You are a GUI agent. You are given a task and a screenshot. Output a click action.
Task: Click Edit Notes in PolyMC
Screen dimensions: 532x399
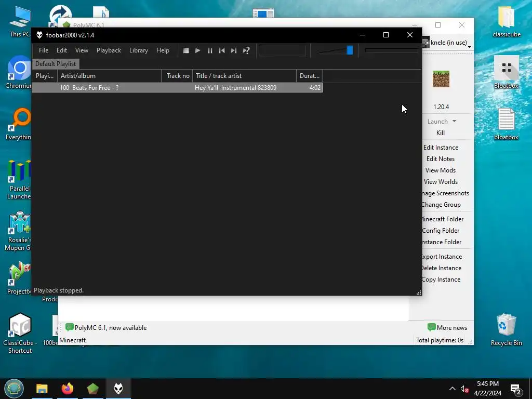pos(441,159)
